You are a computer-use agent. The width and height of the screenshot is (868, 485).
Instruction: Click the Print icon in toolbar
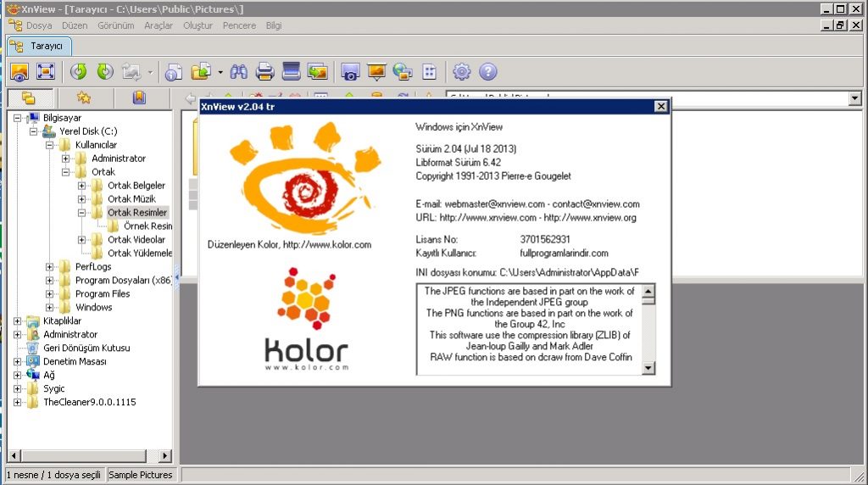click(x=264, y=72)
